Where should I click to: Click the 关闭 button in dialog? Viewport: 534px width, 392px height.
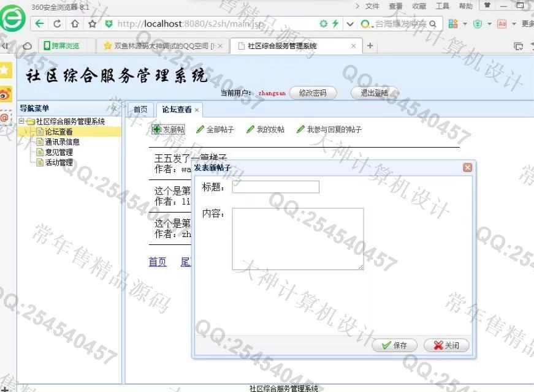click(446, 345)
